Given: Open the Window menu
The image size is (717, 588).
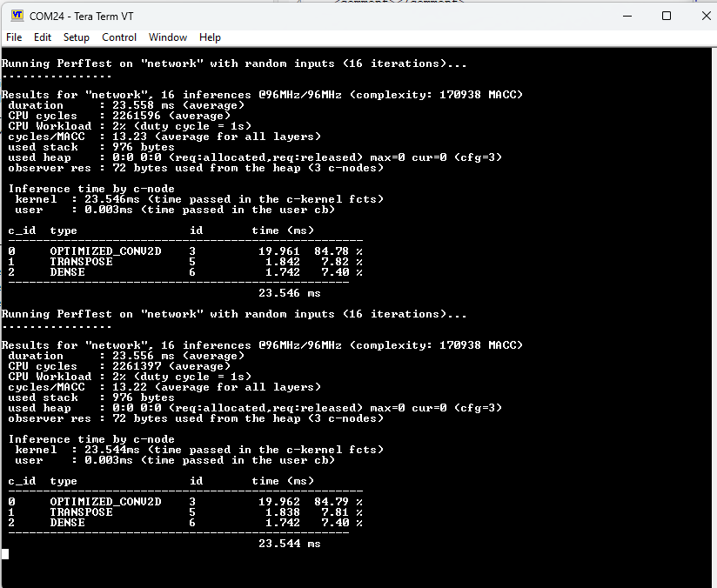Looking at the screenshot, I should tap(168, 37).
